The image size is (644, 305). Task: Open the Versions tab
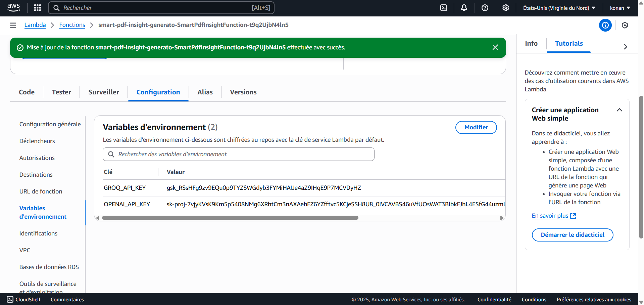[243, 92]
